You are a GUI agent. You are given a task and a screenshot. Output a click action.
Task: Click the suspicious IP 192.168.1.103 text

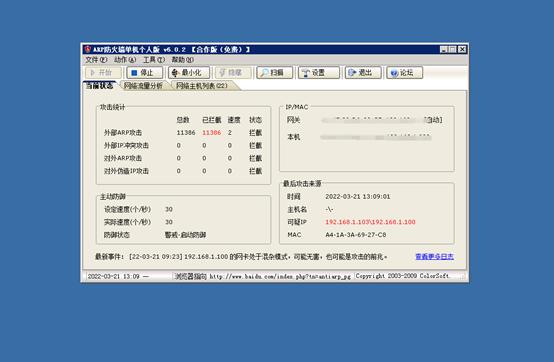pyautogui.click(x=347, y=222)
